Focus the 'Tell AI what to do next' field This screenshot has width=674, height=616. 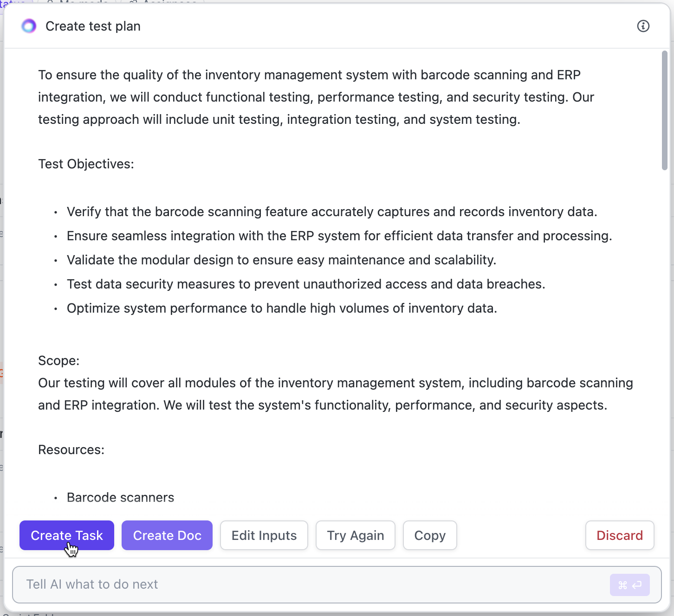pyautogui.click(x=311, y=584)
